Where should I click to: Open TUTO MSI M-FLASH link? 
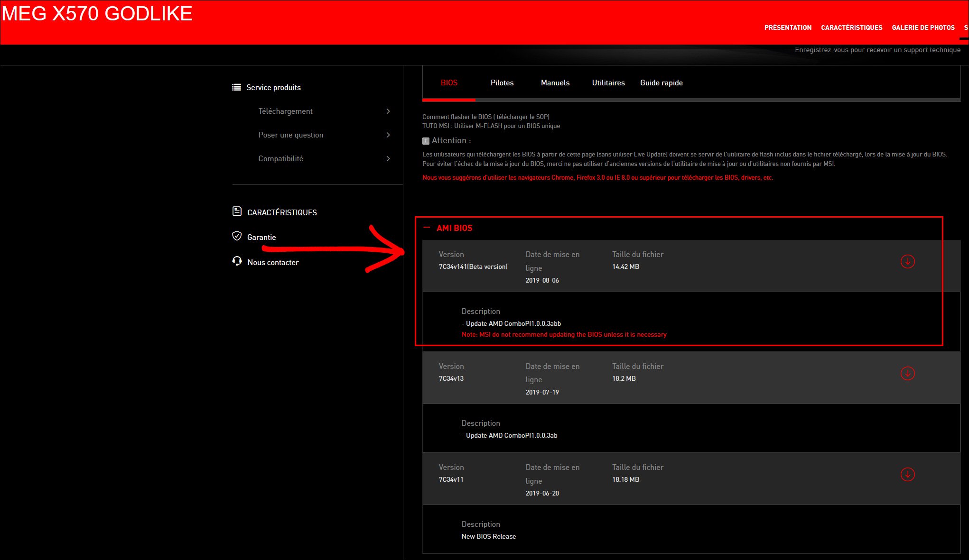tap(491, 126)
